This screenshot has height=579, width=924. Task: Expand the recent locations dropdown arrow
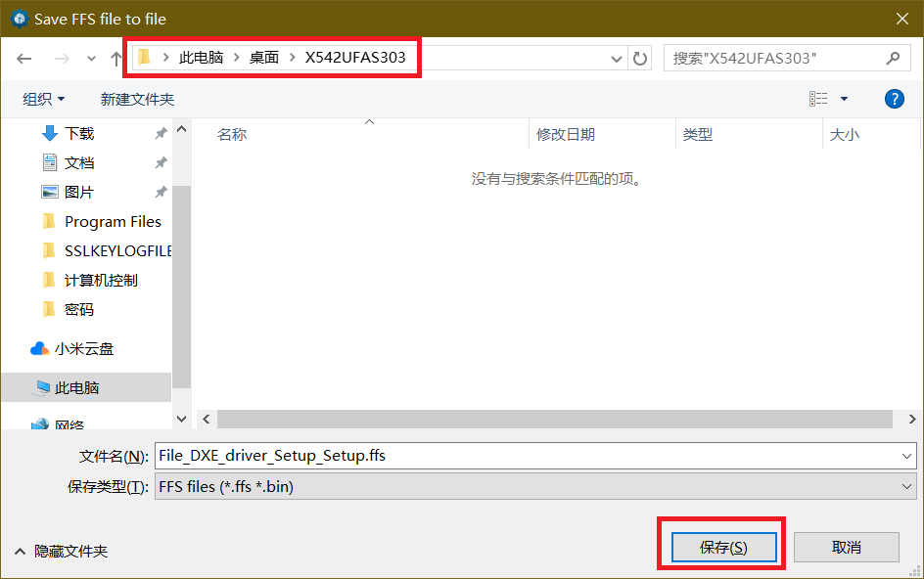pos(92,59)
